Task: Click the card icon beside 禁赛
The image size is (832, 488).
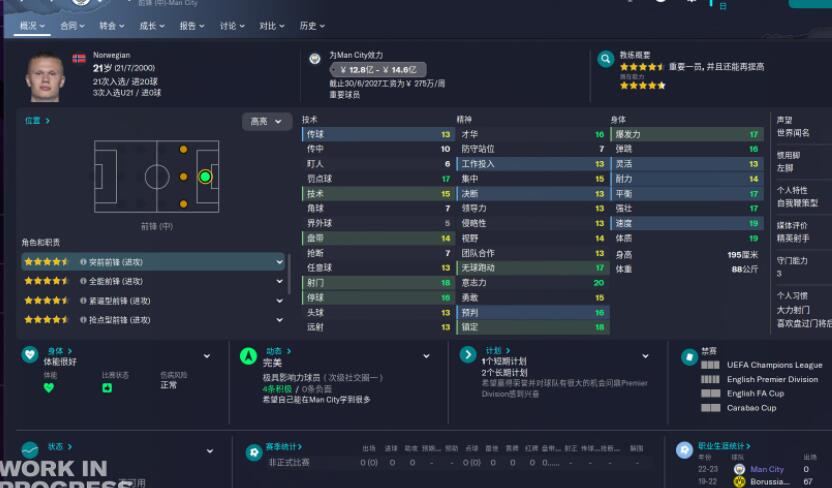Action: coord(689,357)
